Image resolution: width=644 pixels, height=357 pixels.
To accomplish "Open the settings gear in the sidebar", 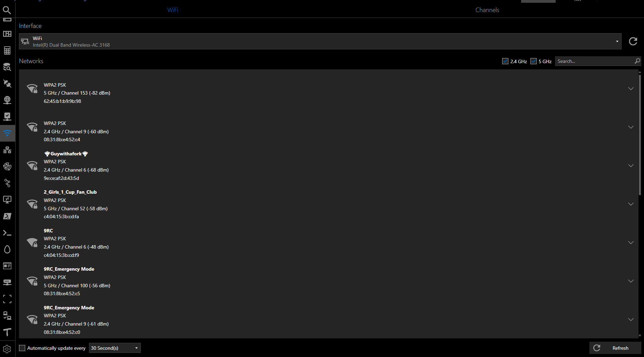I will pos(7,349).
